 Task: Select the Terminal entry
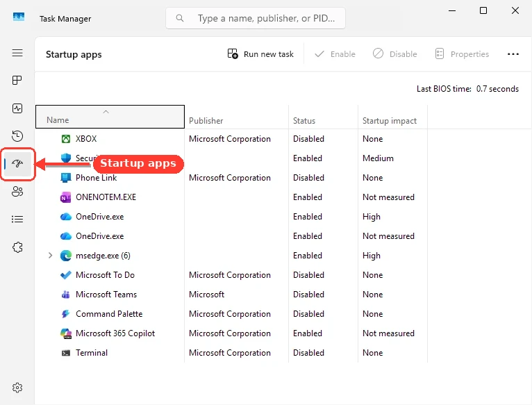[92, 353]
